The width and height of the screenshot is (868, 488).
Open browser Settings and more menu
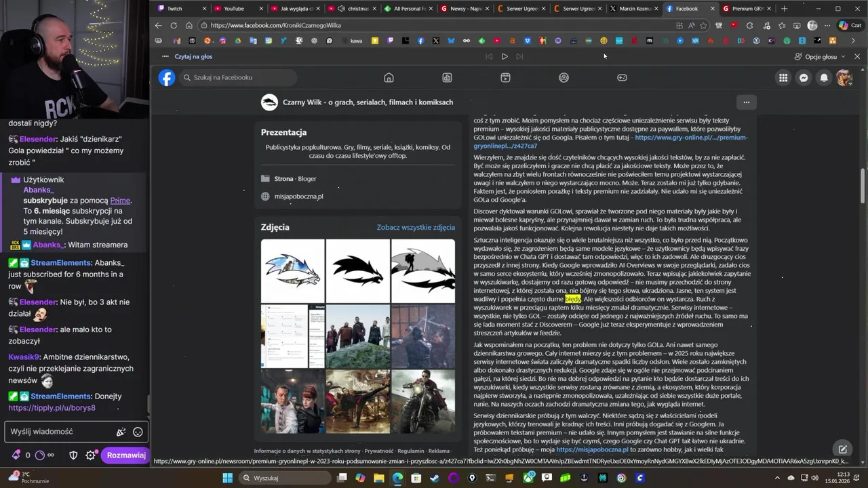827,25
